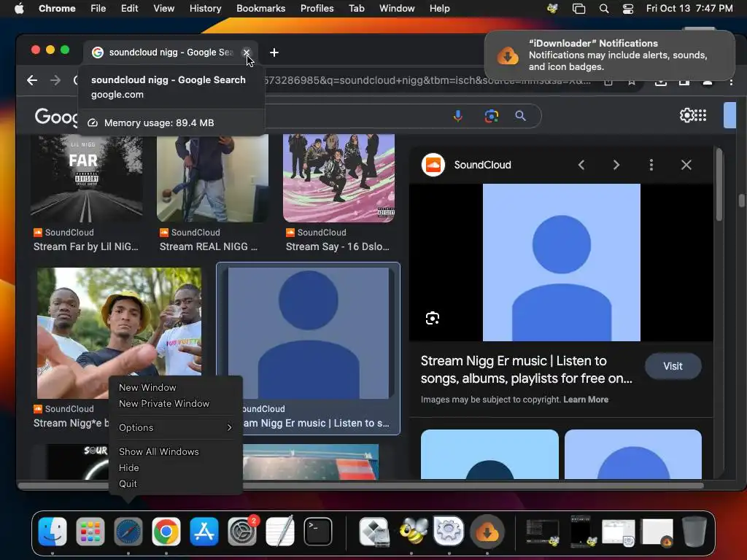Open Chrome from the dock
Viewport: 747px width, 560px height.
tap(166, 532)
